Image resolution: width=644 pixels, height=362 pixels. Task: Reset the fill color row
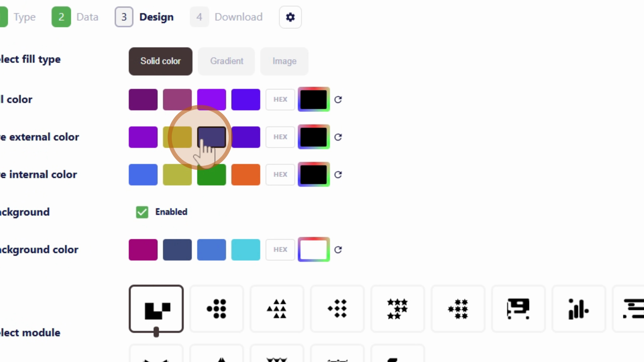click(x=338, y=100)
